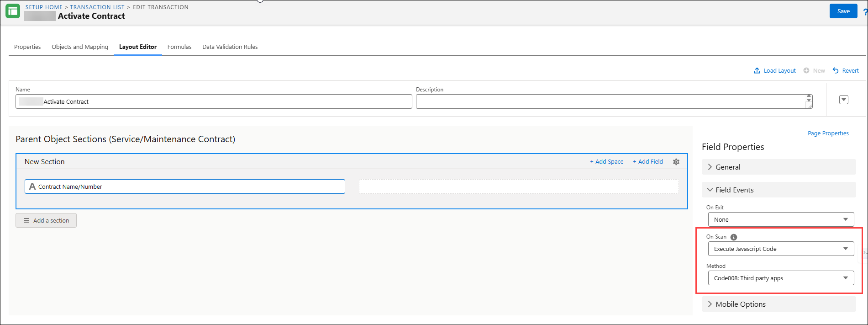Click the Description field stepper arrows

coord(809,98)
